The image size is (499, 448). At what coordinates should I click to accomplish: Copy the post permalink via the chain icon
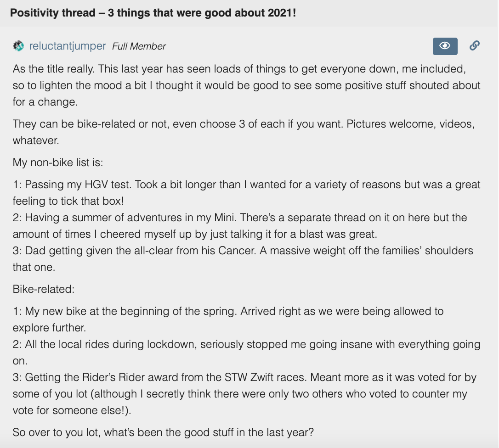(475, 45)
